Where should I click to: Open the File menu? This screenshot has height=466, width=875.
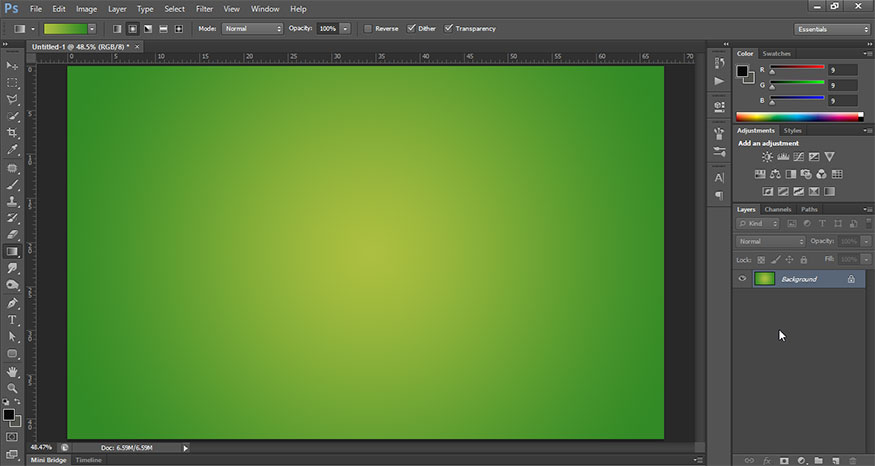(x=36, y=9)
